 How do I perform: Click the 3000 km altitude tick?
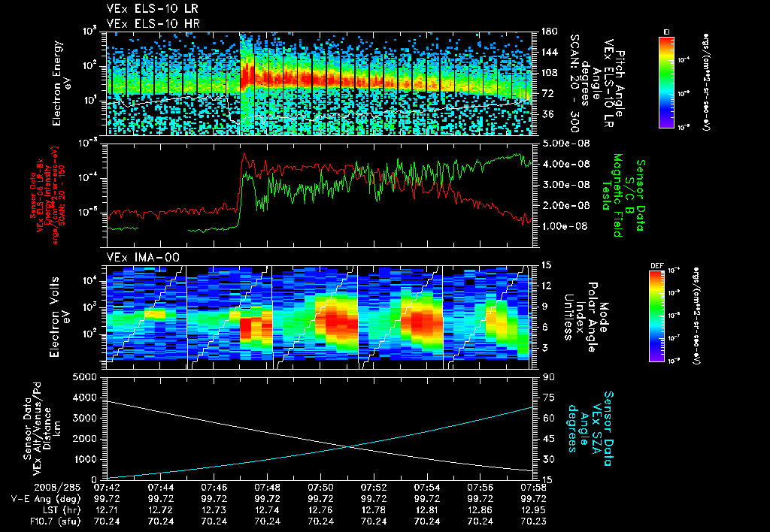tap(84, 418)
